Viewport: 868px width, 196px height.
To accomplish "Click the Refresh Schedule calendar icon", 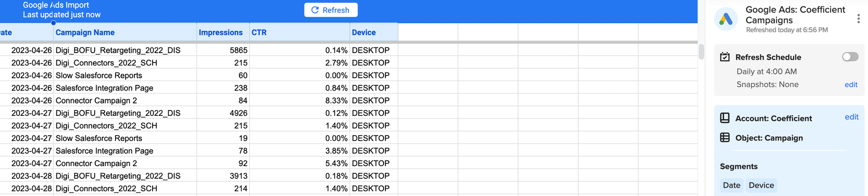I will click(x=725, y=57).
